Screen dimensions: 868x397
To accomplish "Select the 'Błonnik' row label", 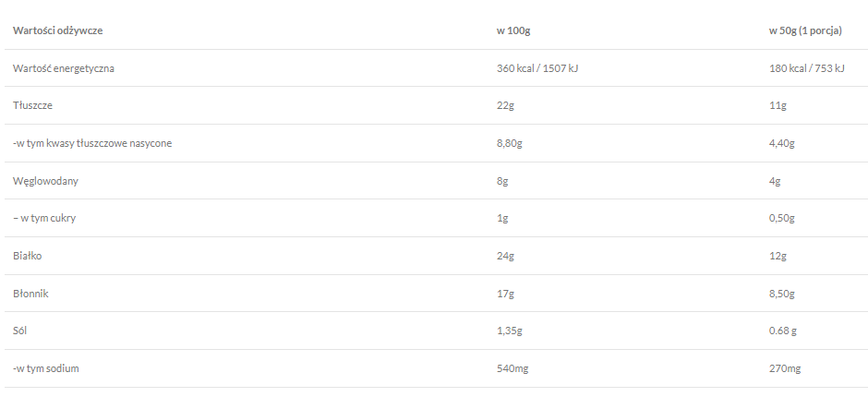I will click(31, 294).
